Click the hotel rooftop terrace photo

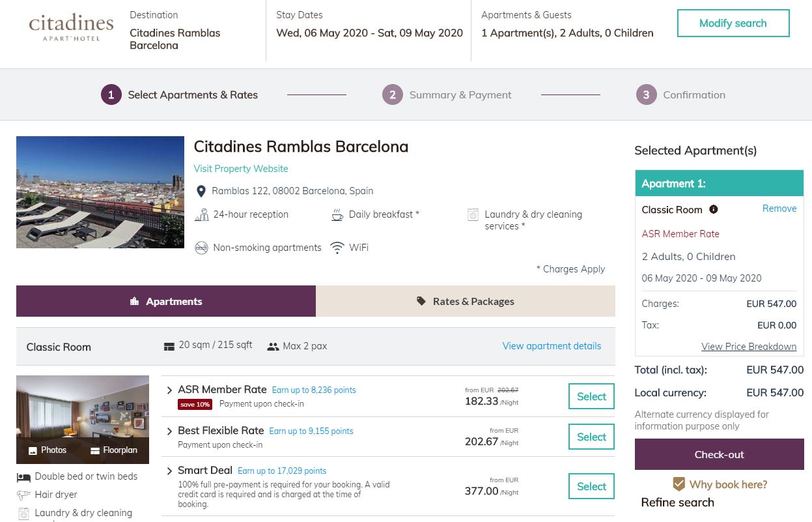(x=100, y=192)
